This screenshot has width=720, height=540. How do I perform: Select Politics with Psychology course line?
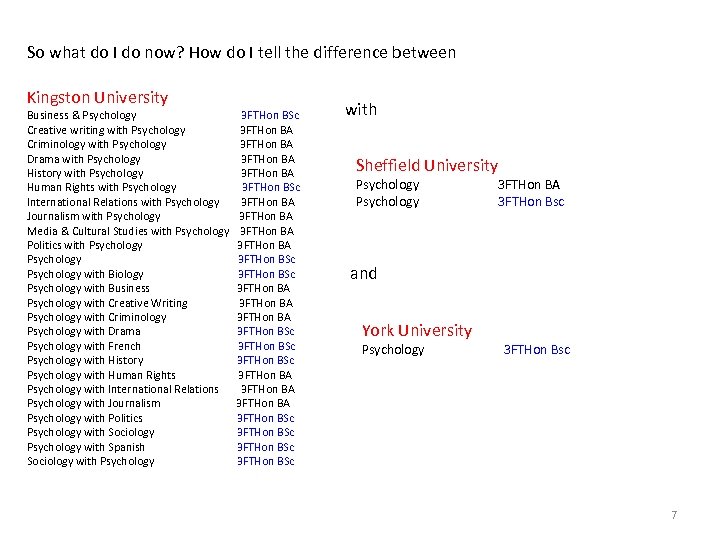point(85,245)
